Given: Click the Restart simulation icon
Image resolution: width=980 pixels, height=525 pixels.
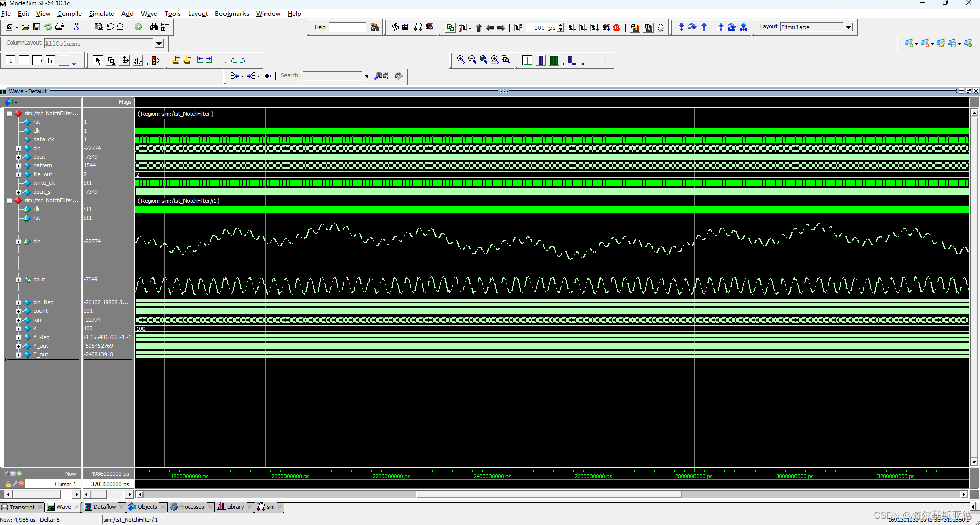Looking at the screenshot, I should pyautogui.click(x=518, y=28).
